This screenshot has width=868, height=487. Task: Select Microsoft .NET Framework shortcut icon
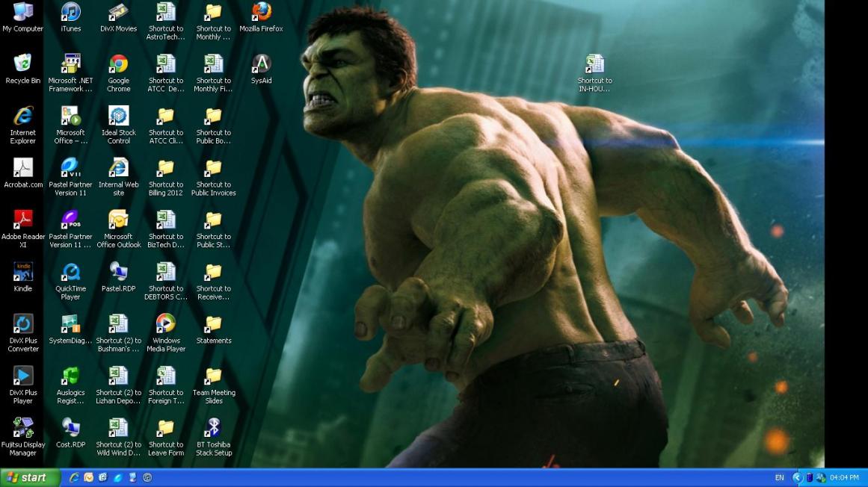[70, 63]
